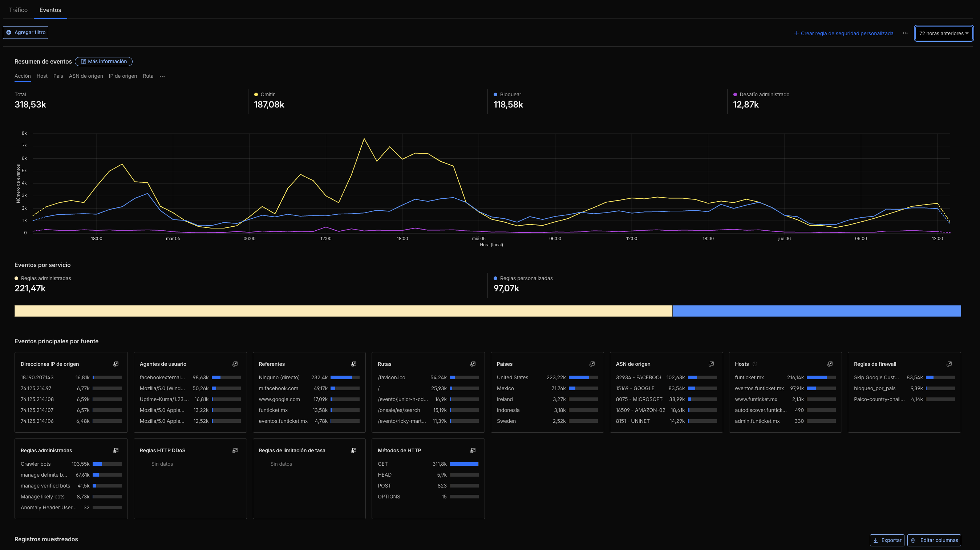Switch to the Tráfico tab

pyautogui.click(x=17, y=10)
